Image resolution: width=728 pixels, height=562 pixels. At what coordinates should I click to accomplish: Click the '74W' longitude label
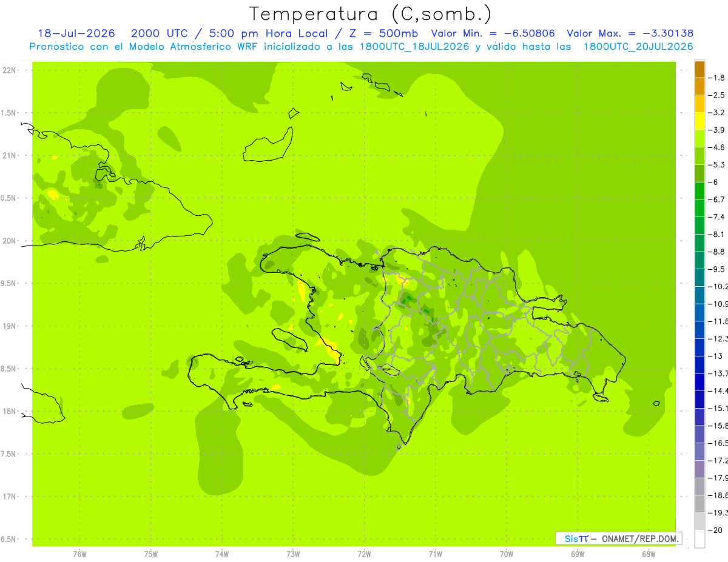(222, 554)
